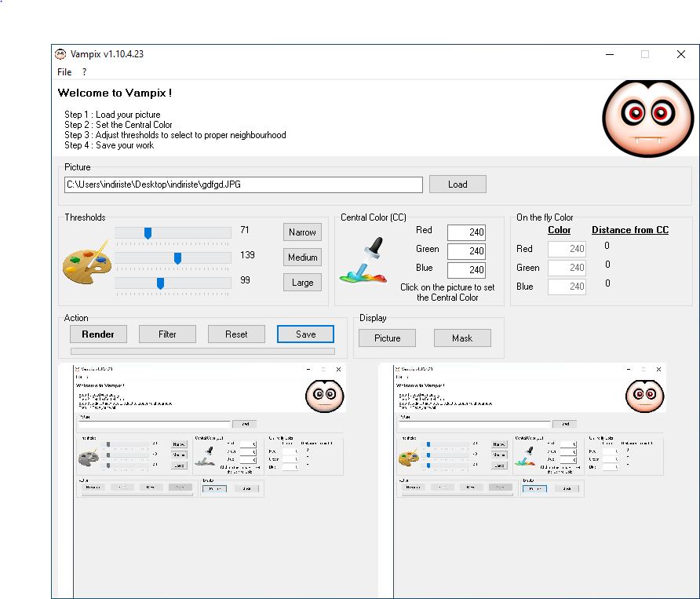Click the second threshold value 139
This screenshot has height=599, width=700.
click(247, 255)
